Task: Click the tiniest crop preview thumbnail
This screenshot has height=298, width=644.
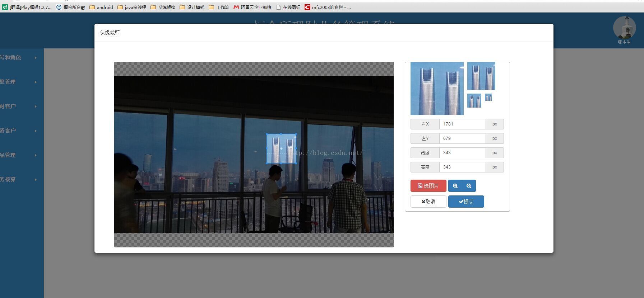Action: pyautogui.click(x=488, y=97)
